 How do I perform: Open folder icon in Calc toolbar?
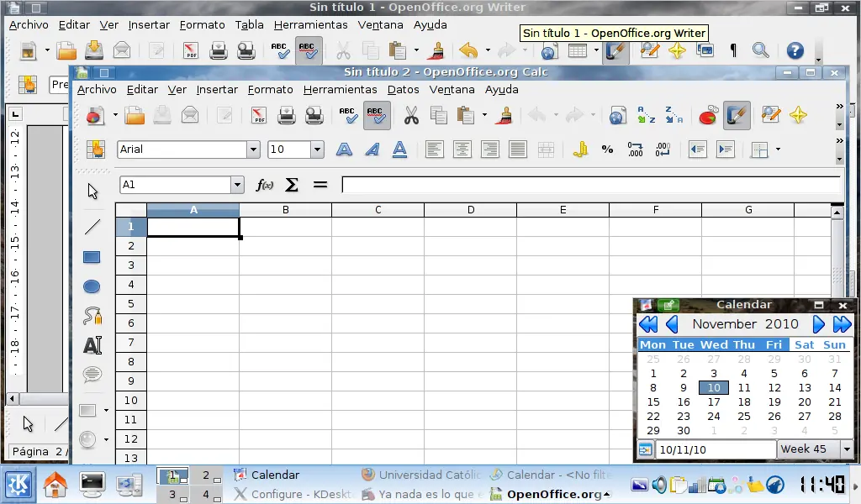[135, 116]
